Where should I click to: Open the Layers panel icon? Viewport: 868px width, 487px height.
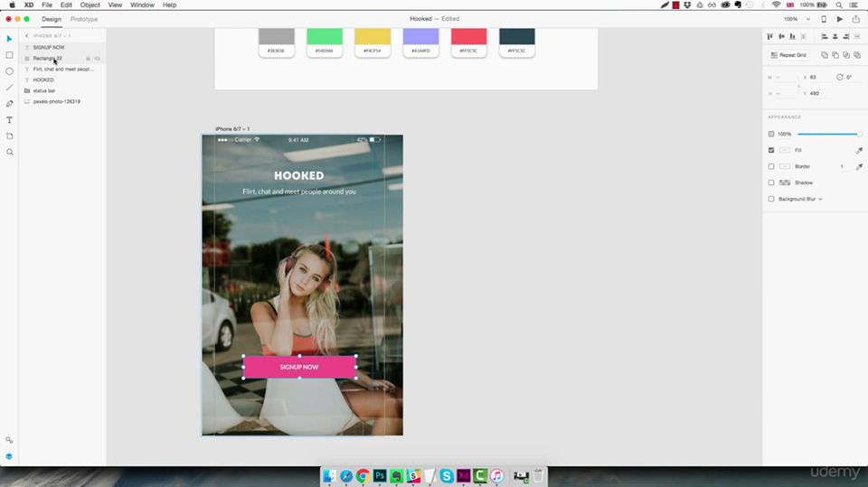pos(10,456)
